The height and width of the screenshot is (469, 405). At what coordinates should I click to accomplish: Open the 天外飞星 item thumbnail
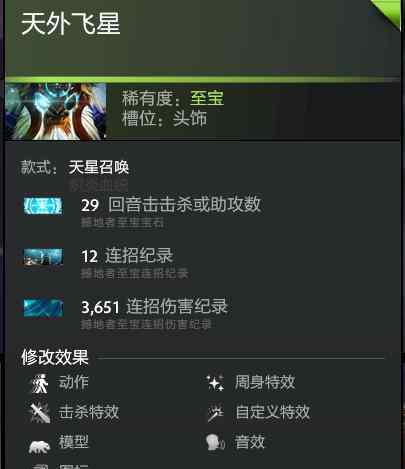pyautogui.click(x=56, y=112)
